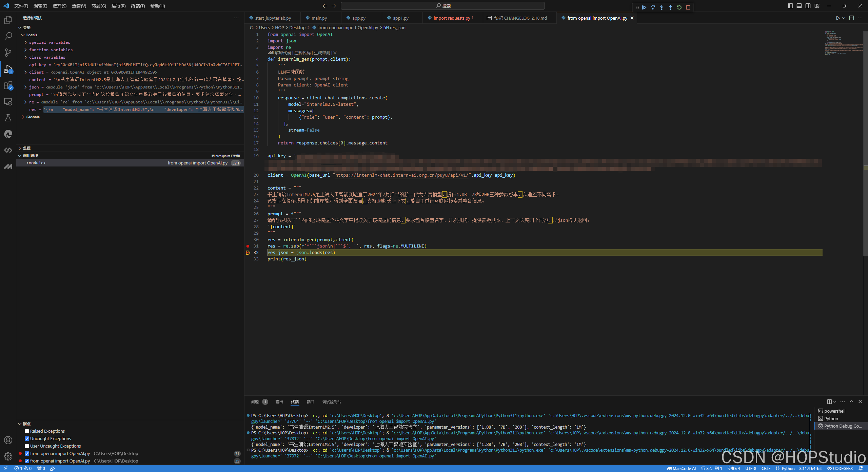Screen dimensions: 868x472
Task: Open the Source Control view
Action: click(8, 53)
